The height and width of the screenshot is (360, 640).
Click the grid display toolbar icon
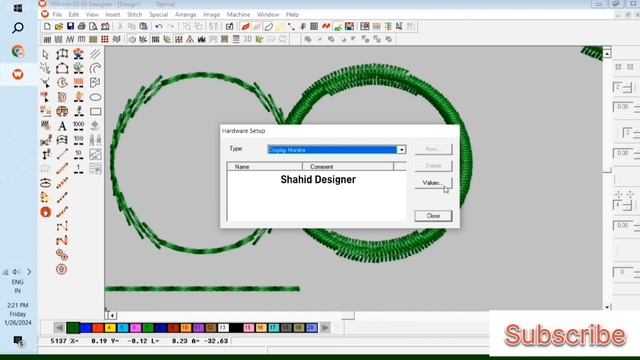pos(314,27)
